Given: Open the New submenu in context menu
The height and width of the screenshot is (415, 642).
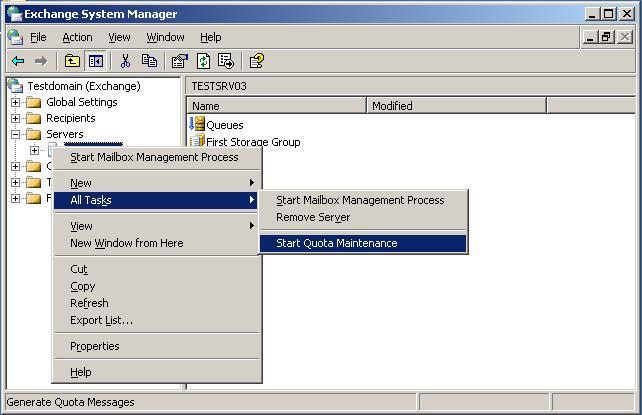Looking at the screenshot, I should point(80,183).
